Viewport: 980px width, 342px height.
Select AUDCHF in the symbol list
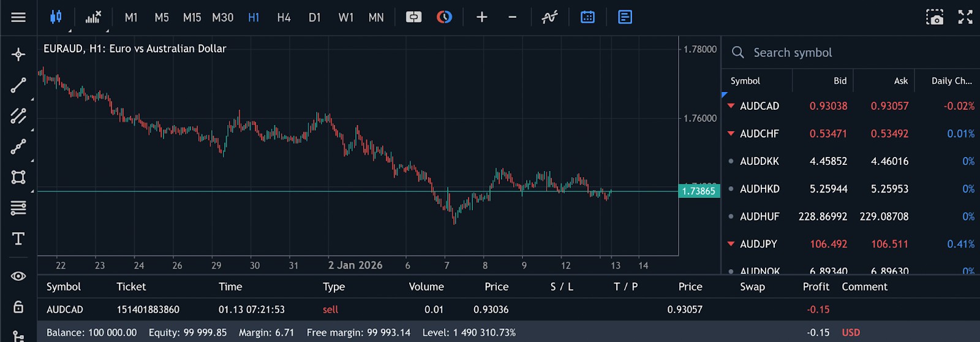pyautogui.click(x=759, y=134)
